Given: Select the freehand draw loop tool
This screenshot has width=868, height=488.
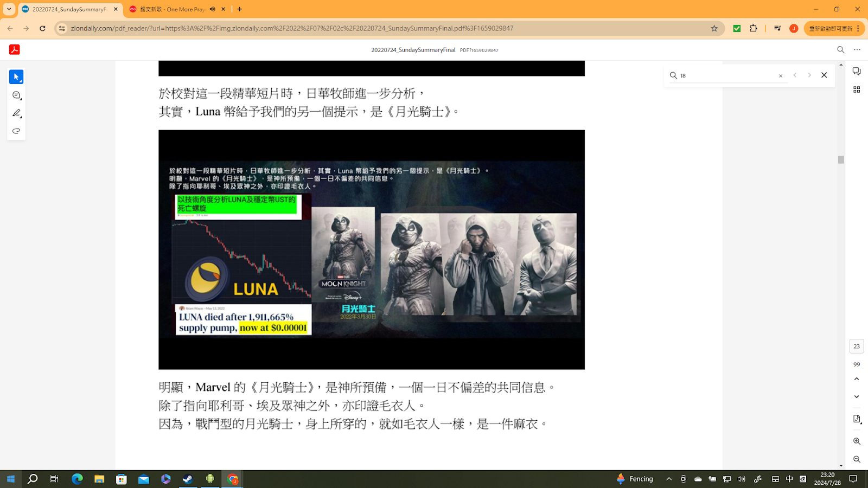Looking at the screenshot, I should point(16,131).
